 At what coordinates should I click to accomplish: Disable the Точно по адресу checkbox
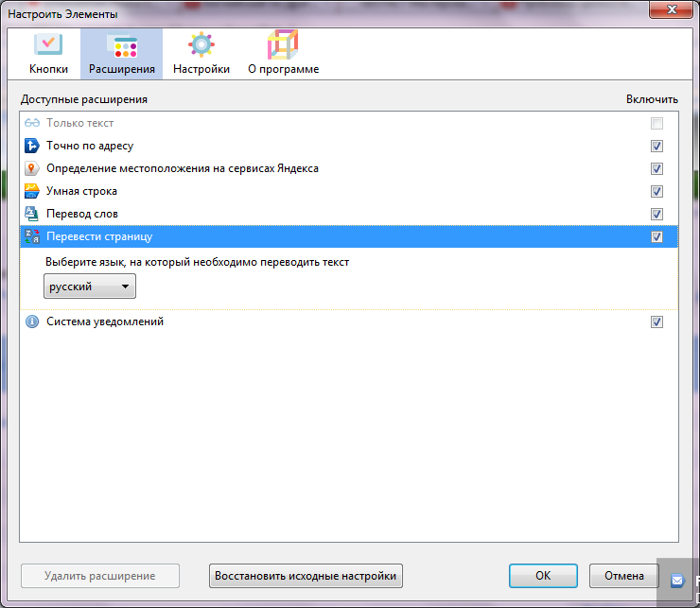click(x=656, y=146)
